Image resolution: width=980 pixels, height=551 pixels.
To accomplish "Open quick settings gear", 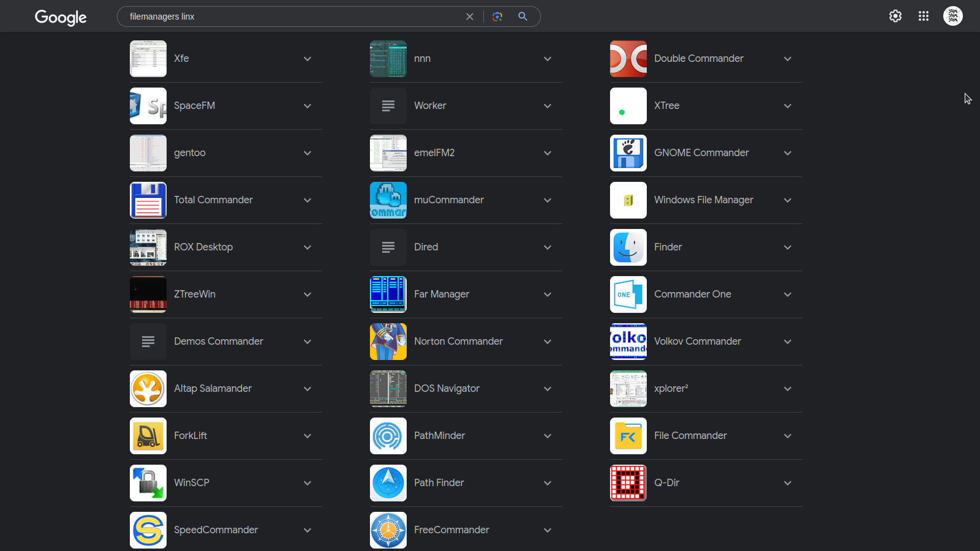I will click(895, 17).
